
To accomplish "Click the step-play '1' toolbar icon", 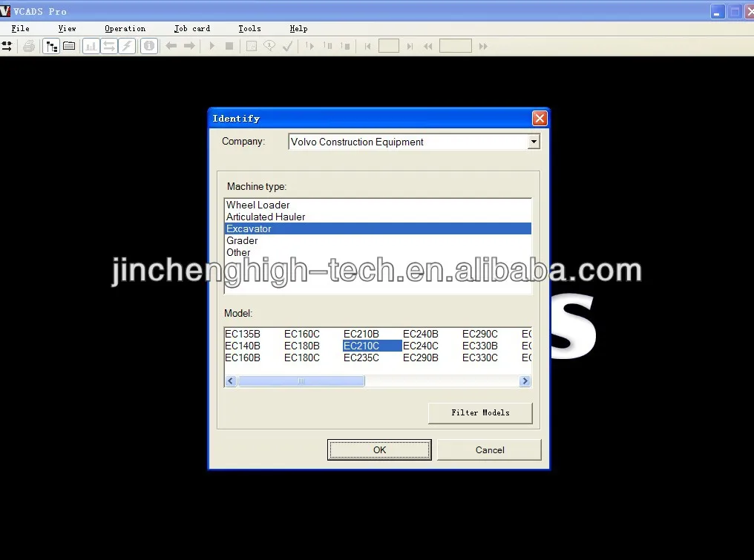I will tap(309, 46).
